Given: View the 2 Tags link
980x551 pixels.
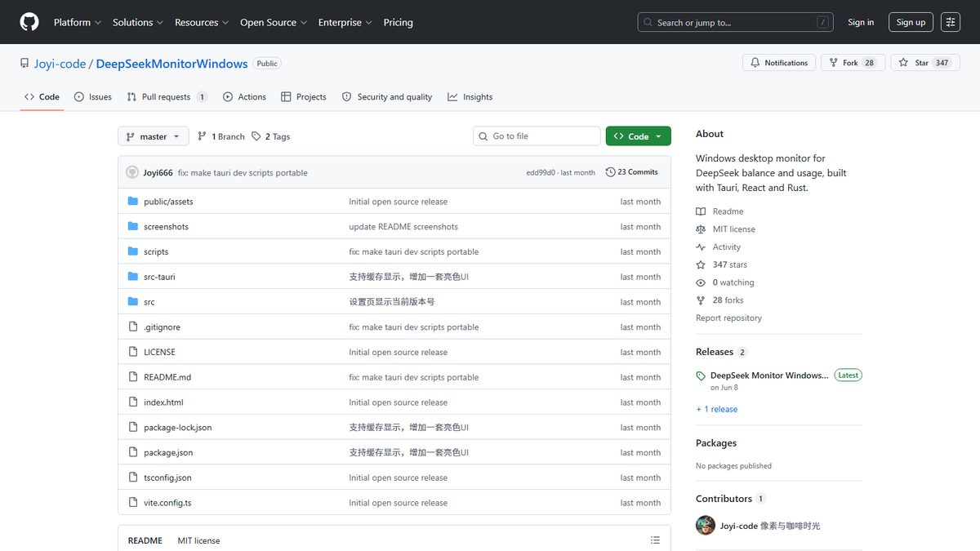Looking at the screenshot, I should (x=271, y=136).
